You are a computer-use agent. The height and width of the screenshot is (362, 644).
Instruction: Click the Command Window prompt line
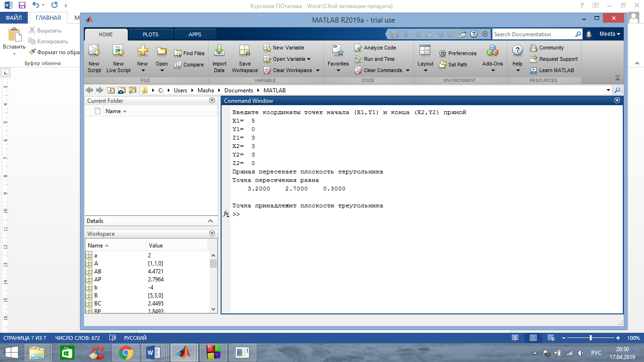tap(427, 214)
